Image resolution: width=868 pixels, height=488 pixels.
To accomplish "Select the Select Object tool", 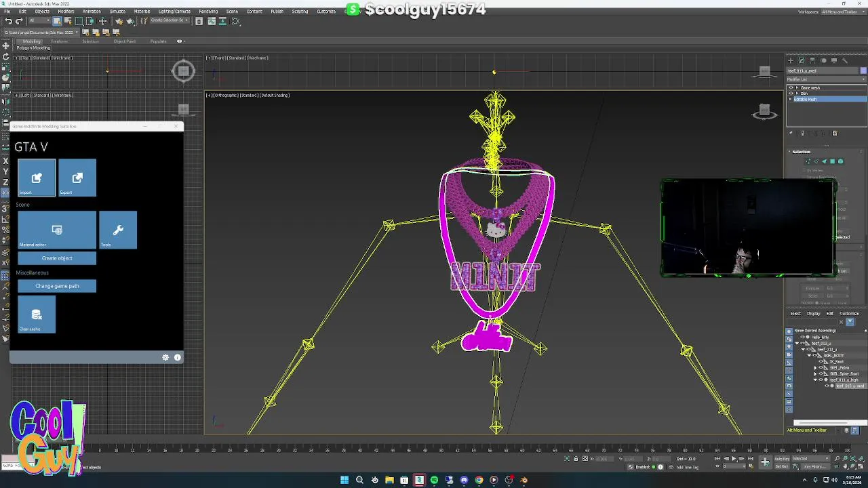I will (57, 21).
